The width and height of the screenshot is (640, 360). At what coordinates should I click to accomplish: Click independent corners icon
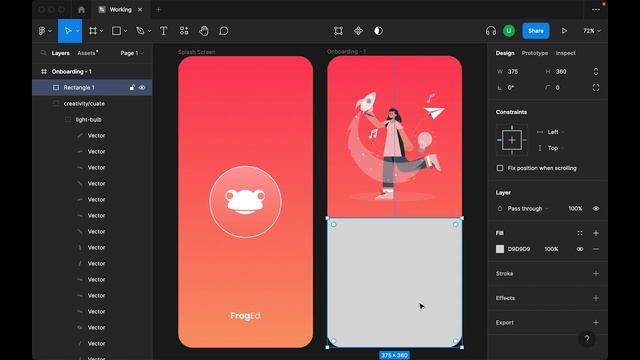(x=596, y=88)
